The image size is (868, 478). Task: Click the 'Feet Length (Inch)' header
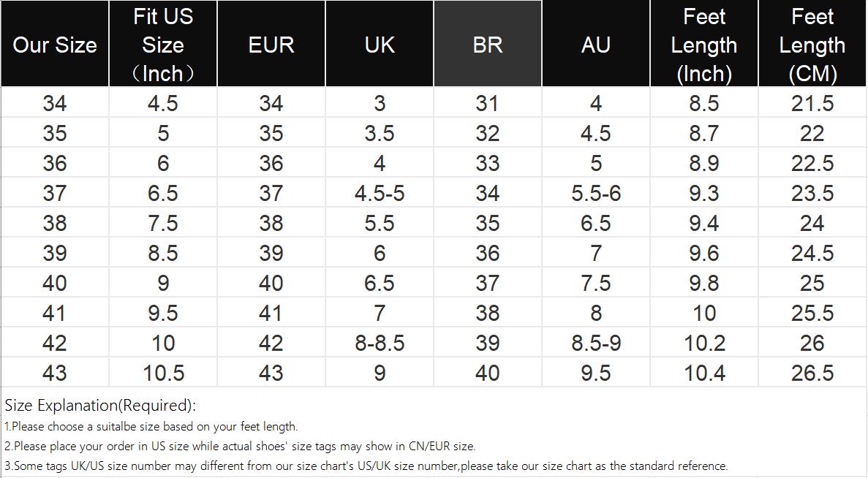(x=704, y=45)
